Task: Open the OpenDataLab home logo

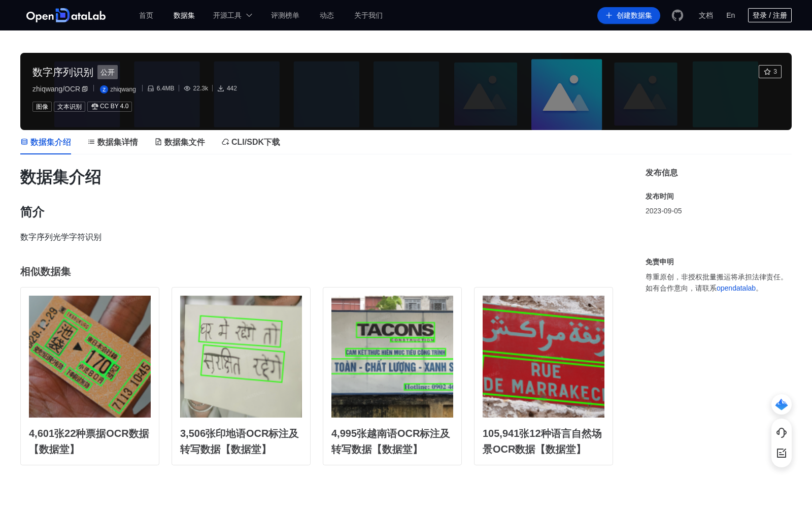Action: pyautogui.click(x=66, y=15)
